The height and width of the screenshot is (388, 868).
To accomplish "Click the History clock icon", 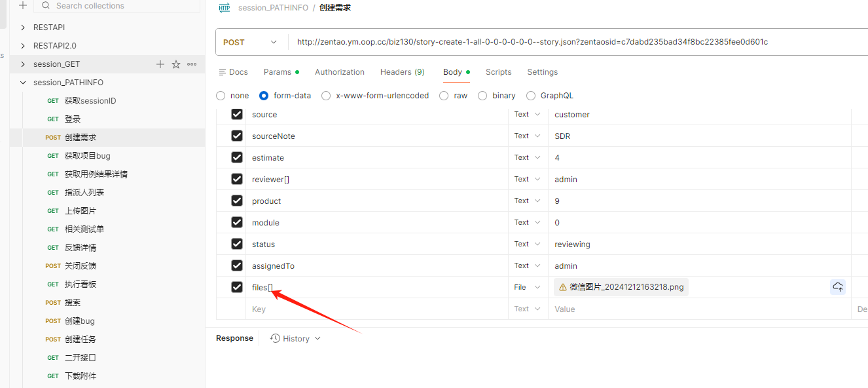I will 275,339.
